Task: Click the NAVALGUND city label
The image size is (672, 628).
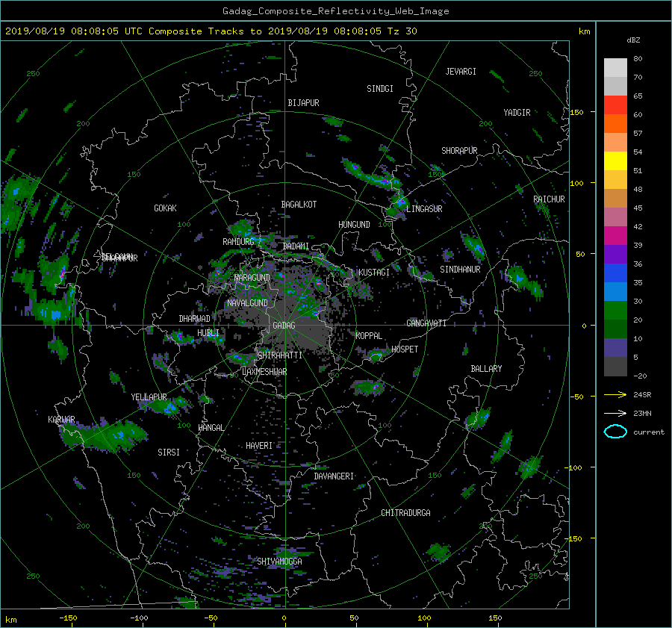Action: point(247,303)
